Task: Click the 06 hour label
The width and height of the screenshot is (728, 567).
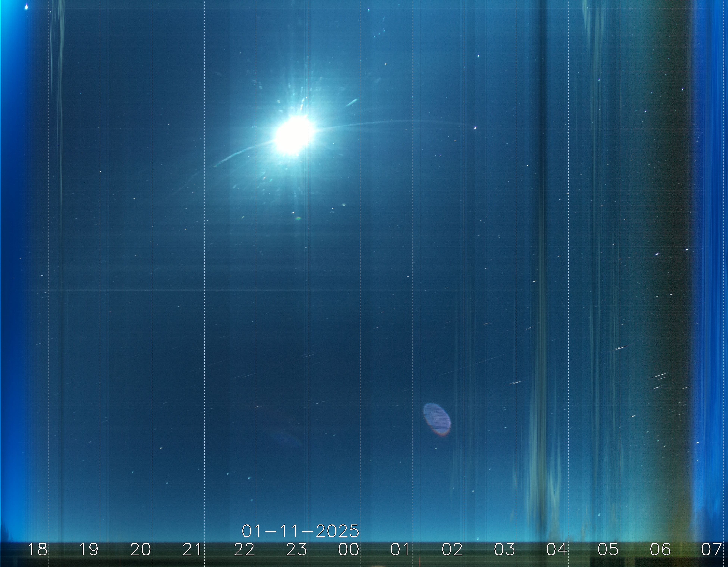Action: 660,549
